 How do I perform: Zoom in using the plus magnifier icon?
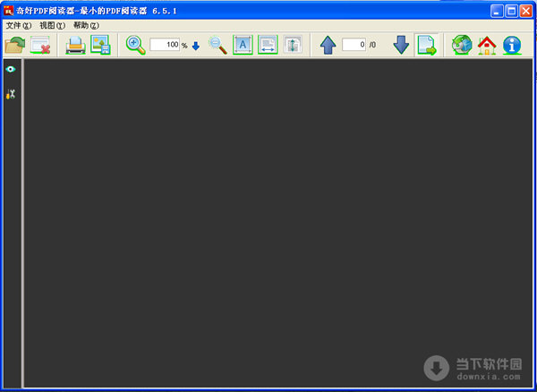[x=135, y=45]
